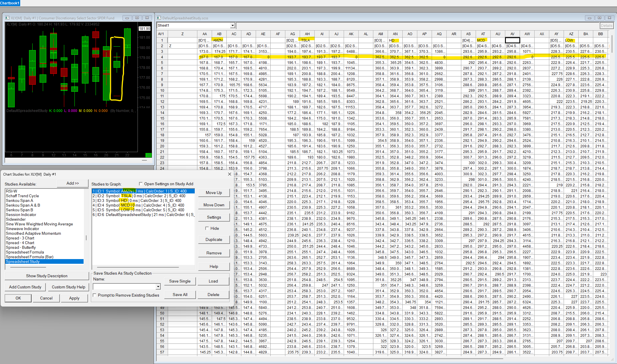This screenshot has height=364, width=617.
Task: Expand the study collection Name dropdown
Action: [158, 287]
